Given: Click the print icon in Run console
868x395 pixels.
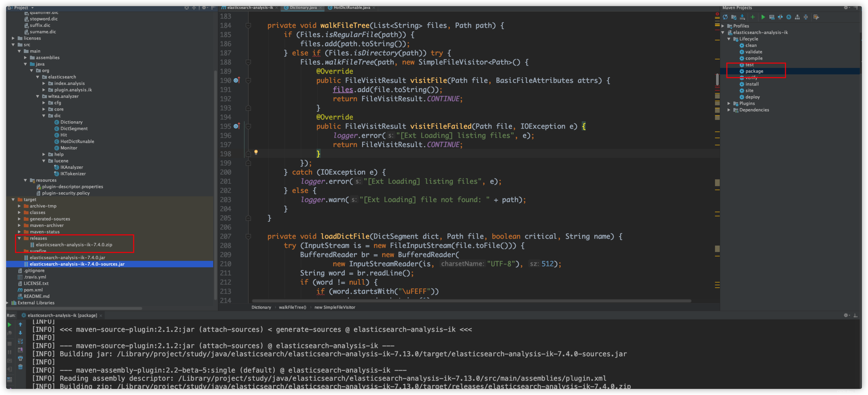Looking at the screenshot, I should (20, 358).
